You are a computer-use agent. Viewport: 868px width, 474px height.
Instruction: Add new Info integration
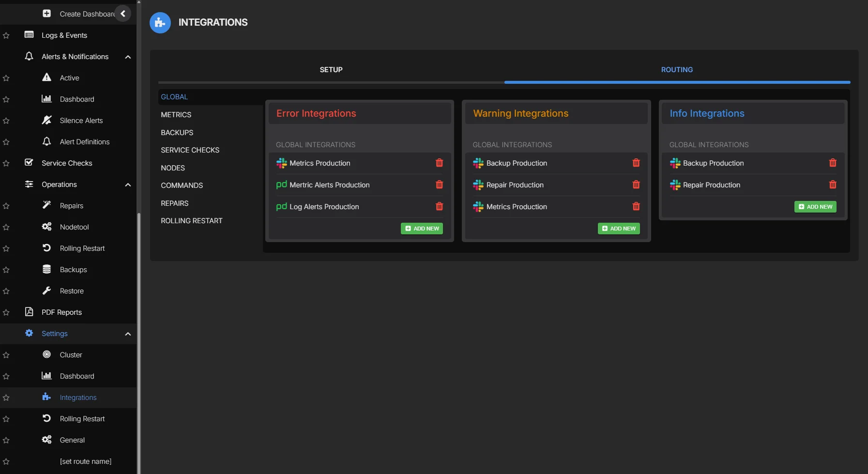pyautogui.click(x=815, y=207)
